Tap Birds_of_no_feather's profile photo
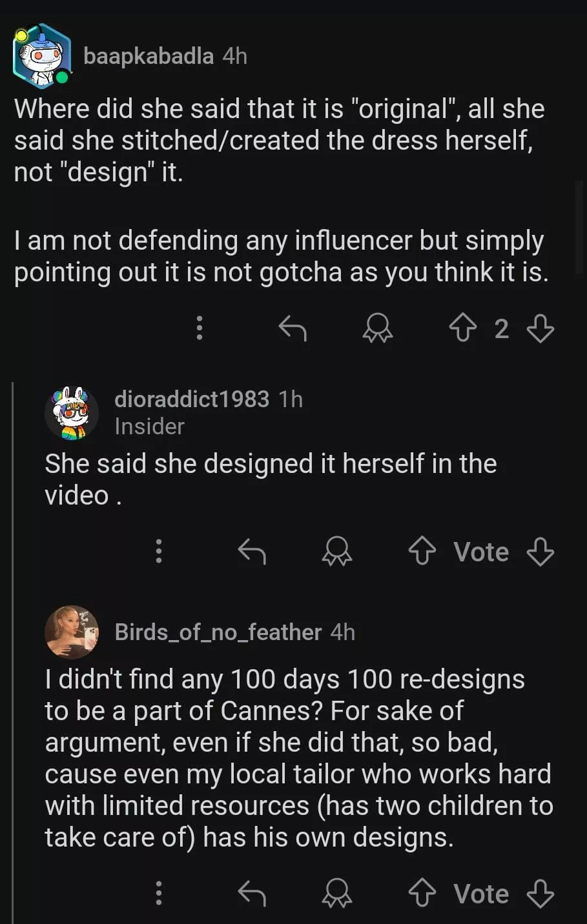The height and width of the screenshot is (924, 587). click(x=72, y=632)
